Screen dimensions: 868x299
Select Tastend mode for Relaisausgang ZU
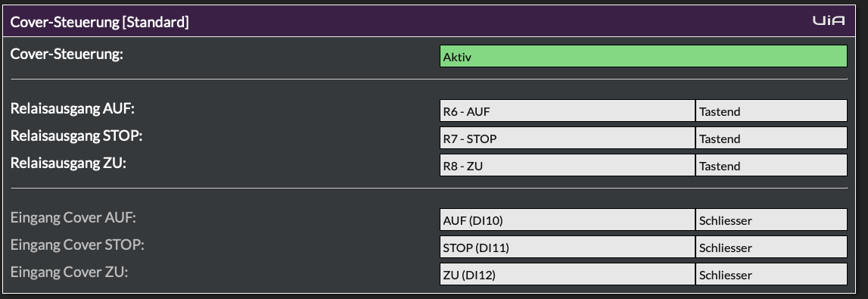coord(771,165)
